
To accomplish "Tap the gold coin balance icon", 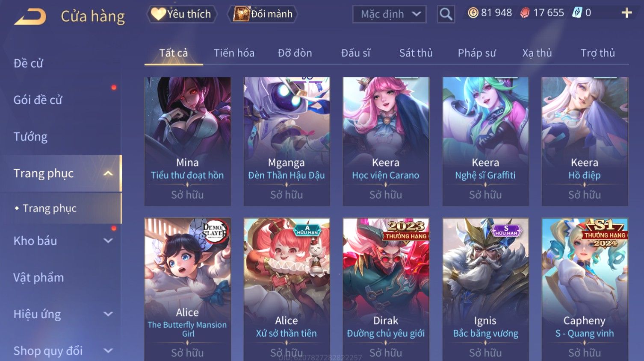I will (x=473, y=13).
